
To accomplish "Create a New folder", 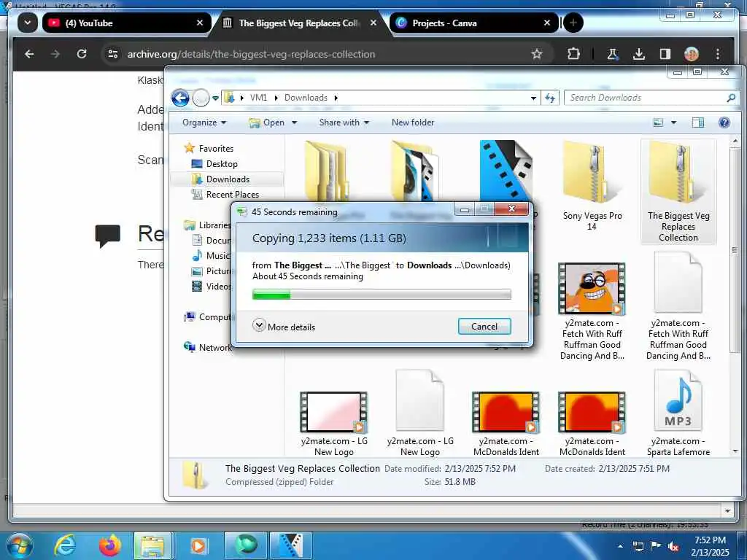I will coord(413,122).
